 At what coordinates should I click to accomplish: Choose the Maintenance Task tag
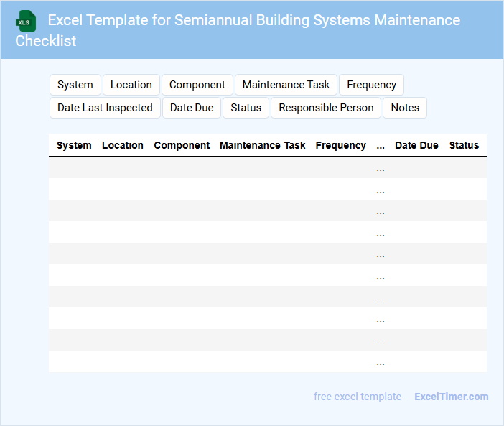tap(286, 85)
